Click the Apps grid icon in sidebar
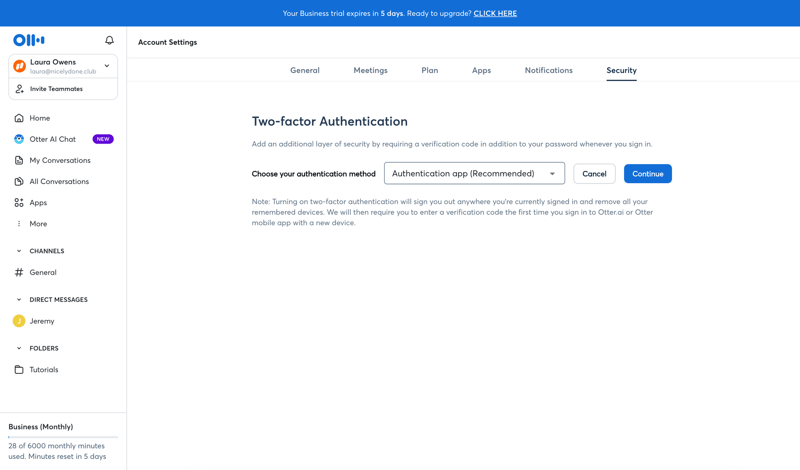This screenshot has height=470, width=800. 19,202
